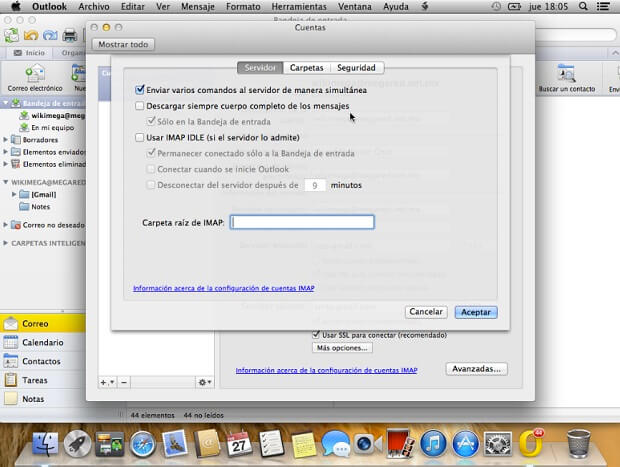Viewport: 620px width, 467px height.
Task: Click the Print toolbar icon
Action: click(x=70, y=36)
